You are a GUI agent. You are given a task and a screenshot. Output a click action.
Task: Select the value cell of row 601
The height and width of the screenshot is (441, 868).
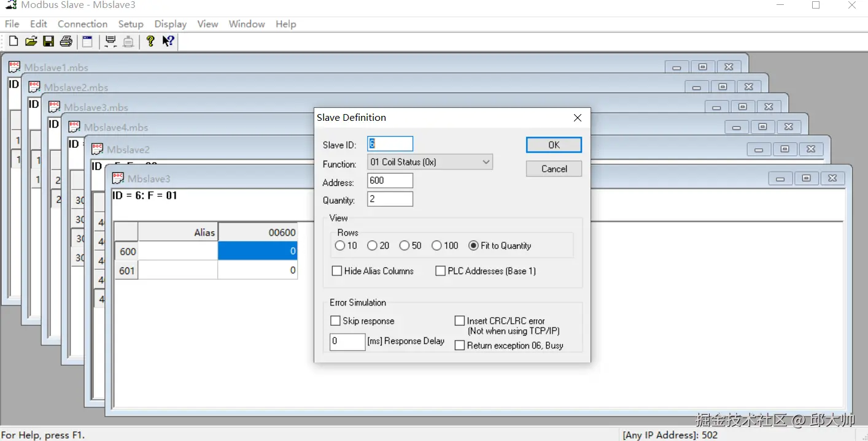click(x=258, y=270)
